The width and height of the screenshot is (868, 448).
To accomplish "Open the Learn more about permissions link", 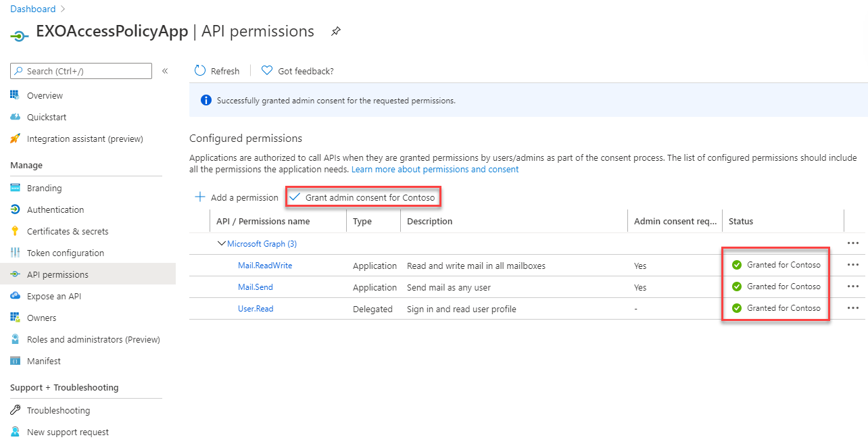I will pyautogui.click(x=435, y=170).
